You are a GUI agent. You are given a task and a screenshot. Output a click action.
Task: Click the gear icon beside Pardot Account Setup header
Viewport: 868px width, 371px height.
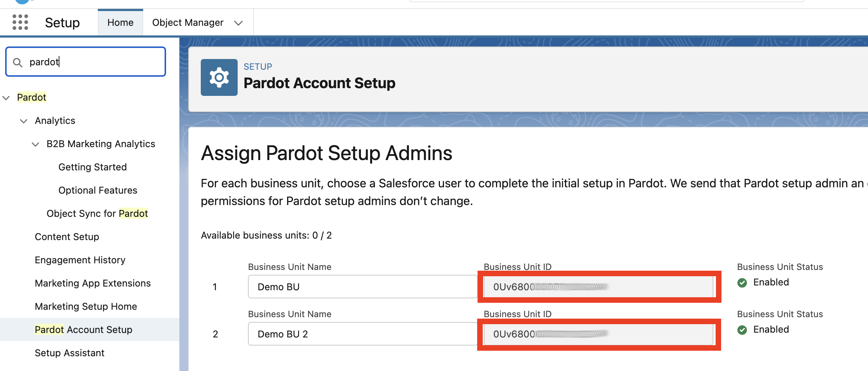219,77
